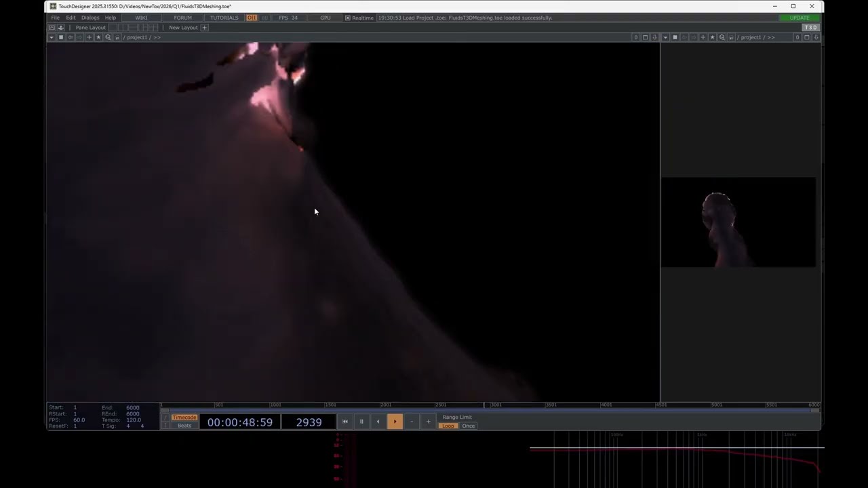The image size is (868, 488).
Task: Click right pane bookmark star icon
Action: pos(712,37)
